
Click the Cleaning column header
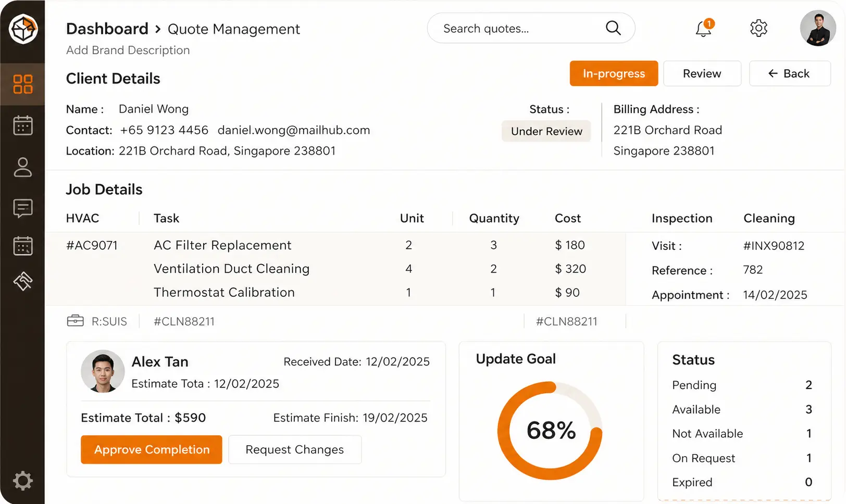[769, 218]
